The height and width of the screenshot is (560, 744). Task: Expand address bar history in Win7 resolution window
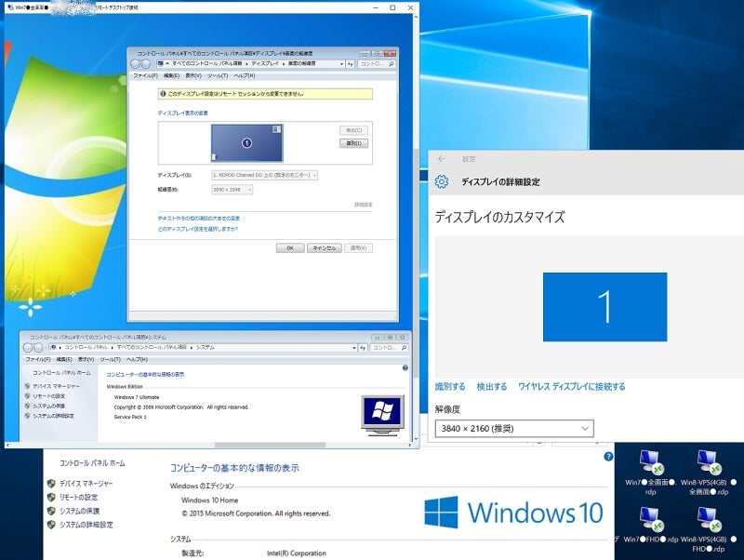tap(341, 64)
